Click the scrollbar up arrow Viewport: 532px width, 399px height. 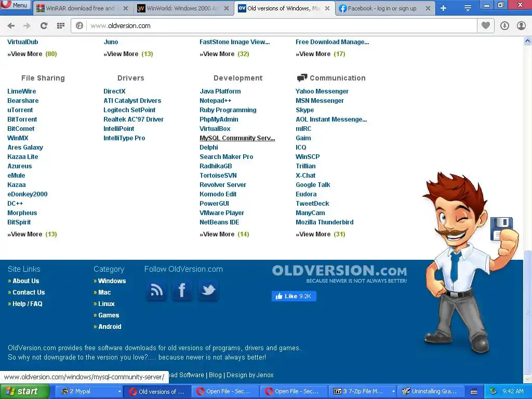tap(528, 41)
